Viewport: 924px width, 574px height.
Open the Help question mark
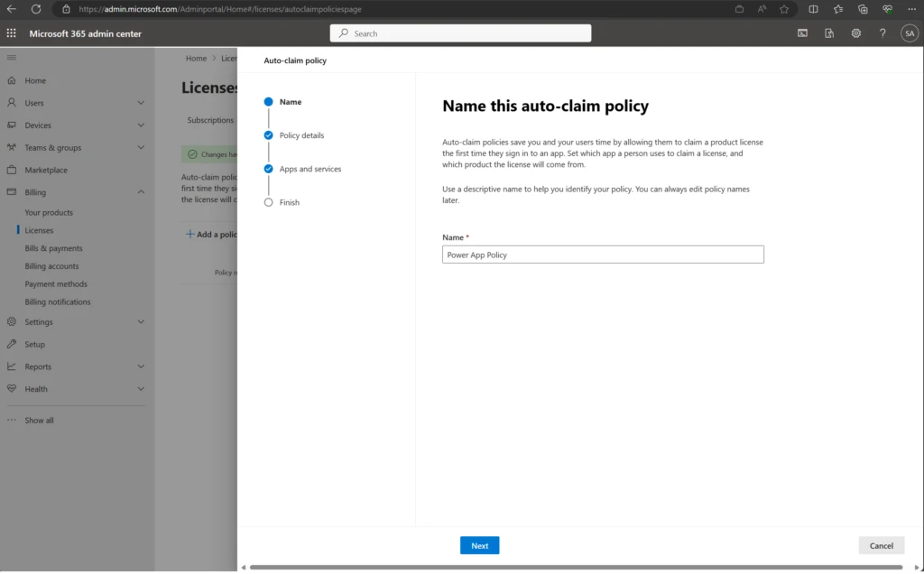tap(882, 33)
